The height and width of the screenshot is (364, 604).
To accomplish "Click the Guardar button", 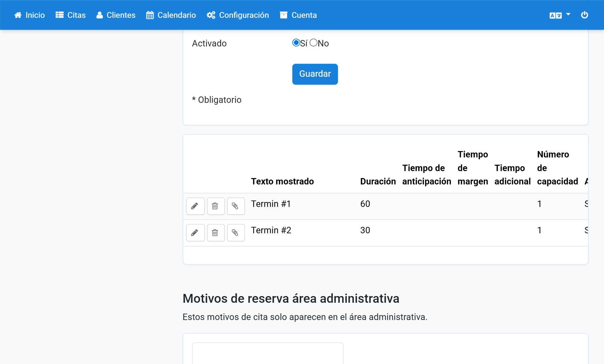I will click(x=315, y=74).
